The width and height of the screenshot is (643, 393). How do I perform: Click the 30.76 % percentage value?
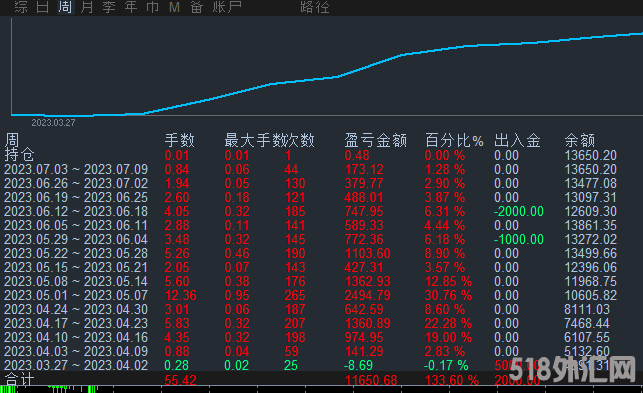pos(448,295)
